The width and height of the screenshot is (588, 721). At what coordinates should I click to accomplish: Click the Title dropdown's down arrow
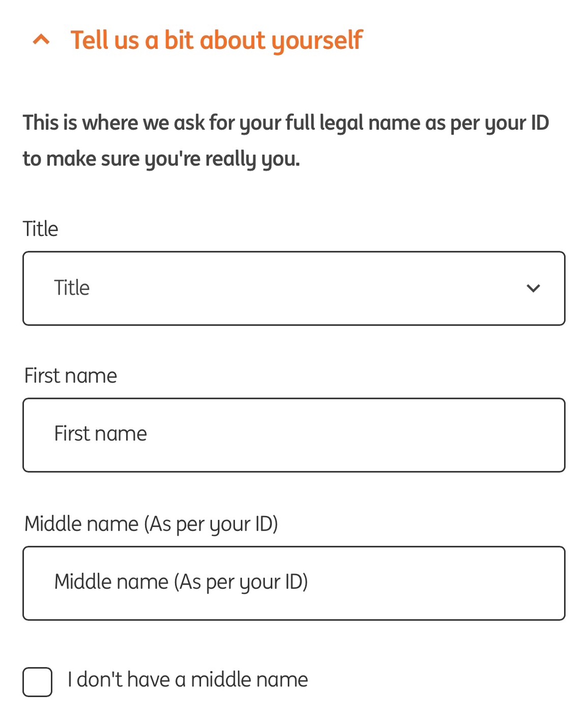coord(533,289)
